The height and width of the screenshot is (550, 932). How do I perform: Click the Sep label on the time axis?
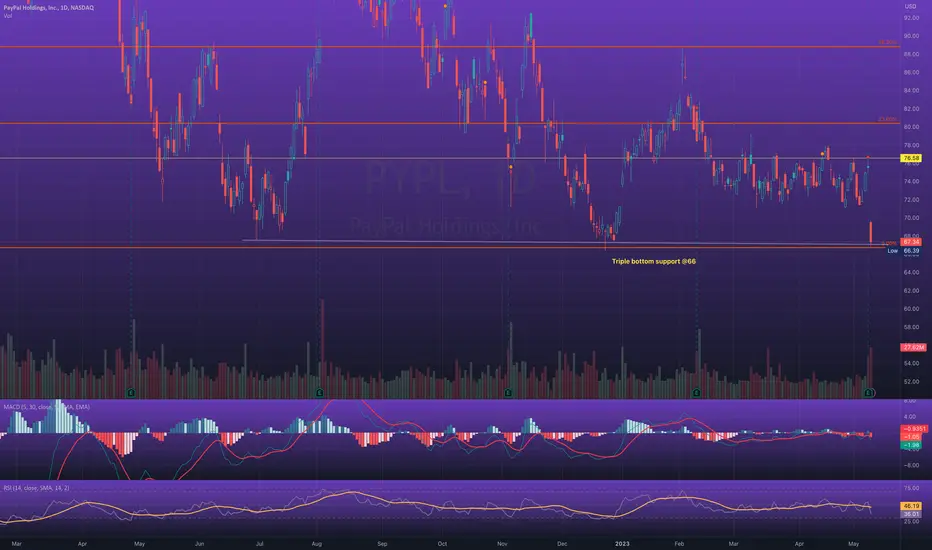pos(382,543)
